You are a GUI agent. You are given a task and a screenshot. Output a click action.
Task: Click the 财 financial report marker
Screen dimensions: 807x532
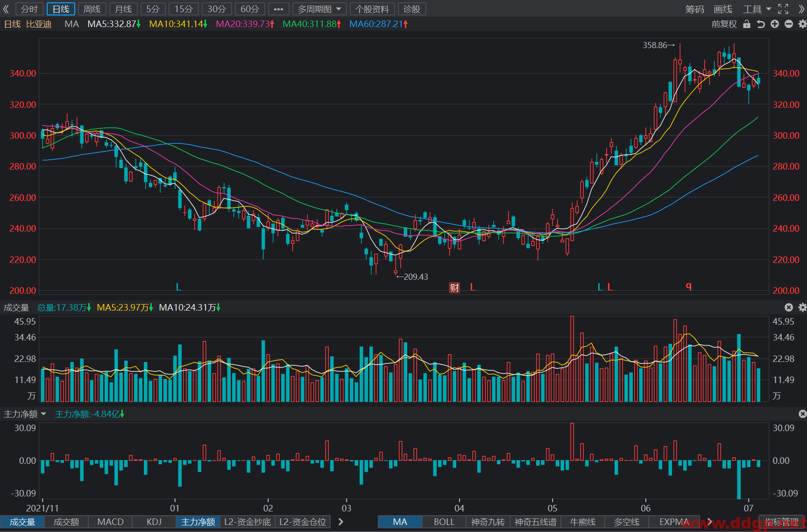pyautogui.click(x=454, y=287)
